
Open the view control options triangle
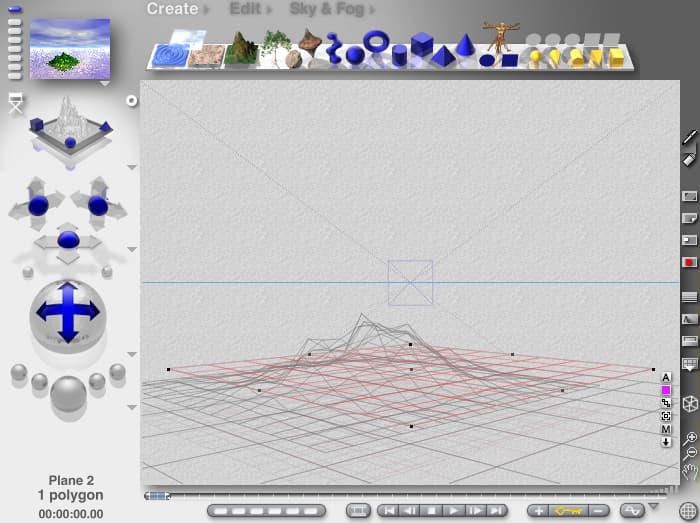pos(131,167)
